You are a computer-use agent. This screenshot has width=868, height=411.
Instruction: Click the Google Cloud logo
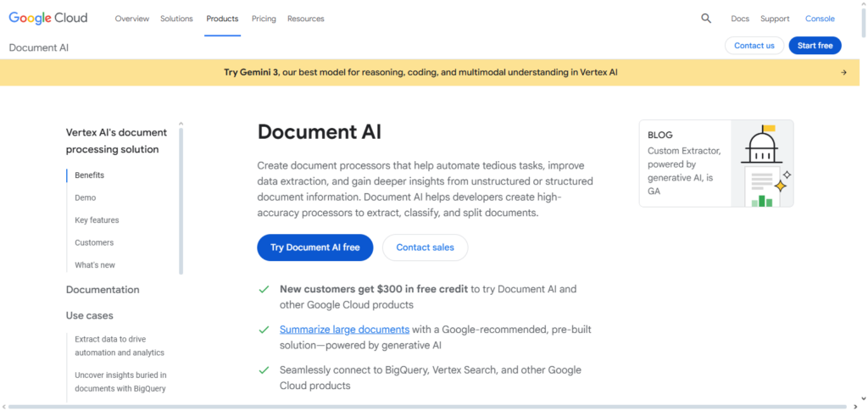pyautogui.click(x=48, y=19)
